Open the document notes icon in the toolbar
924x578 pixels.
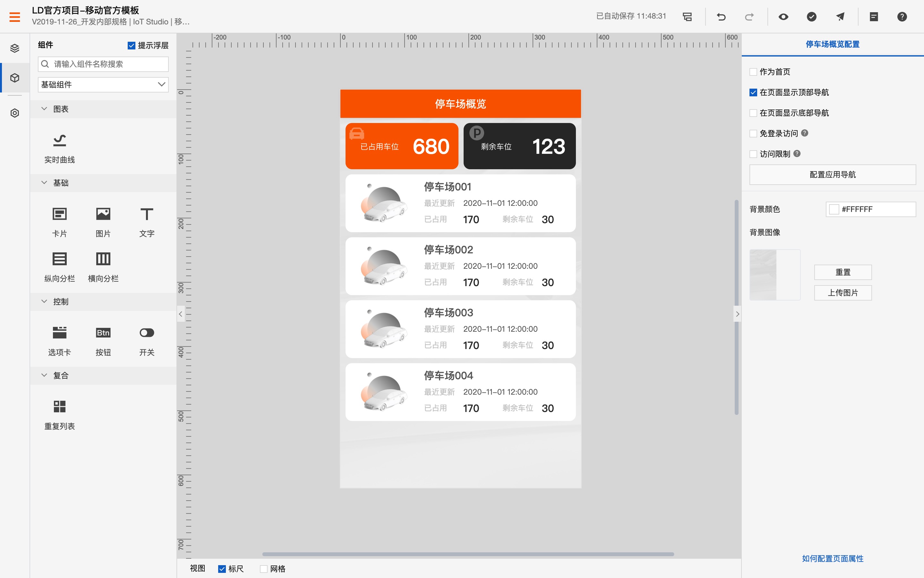pos(874,17)
